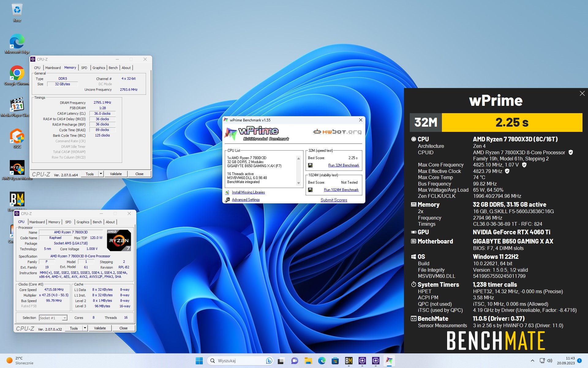Open the Windows Start menu
Image resolution: width=588 pixels, height=368 pixels.
tap(199, 361)
